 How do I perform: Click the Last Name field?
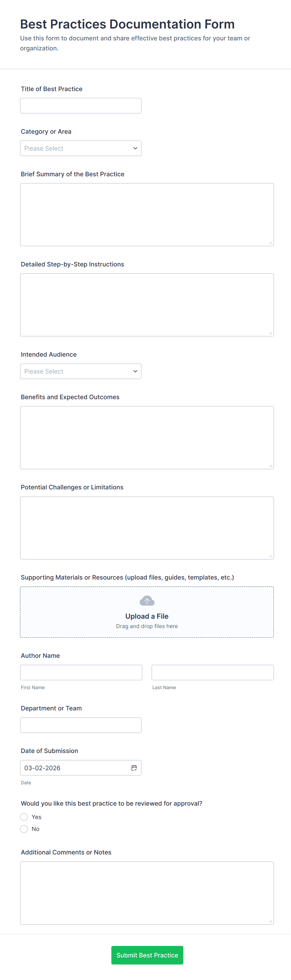[212, 672]
